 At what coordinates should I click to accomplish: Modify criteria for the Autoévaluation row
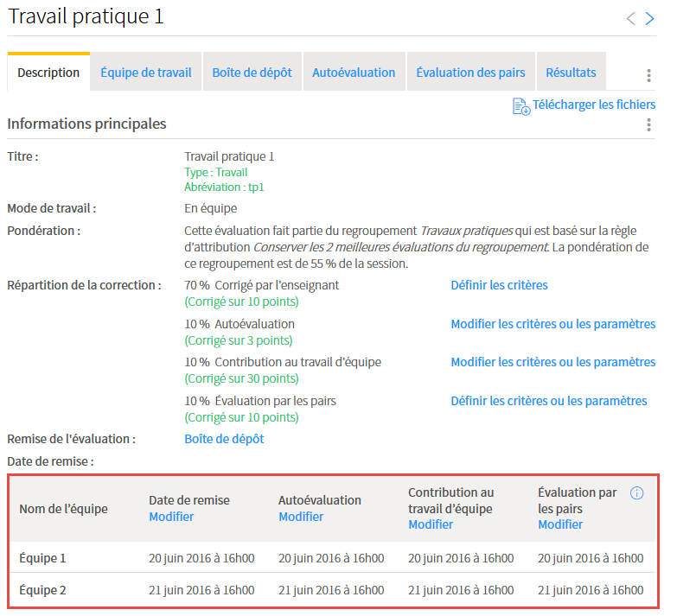552,324
